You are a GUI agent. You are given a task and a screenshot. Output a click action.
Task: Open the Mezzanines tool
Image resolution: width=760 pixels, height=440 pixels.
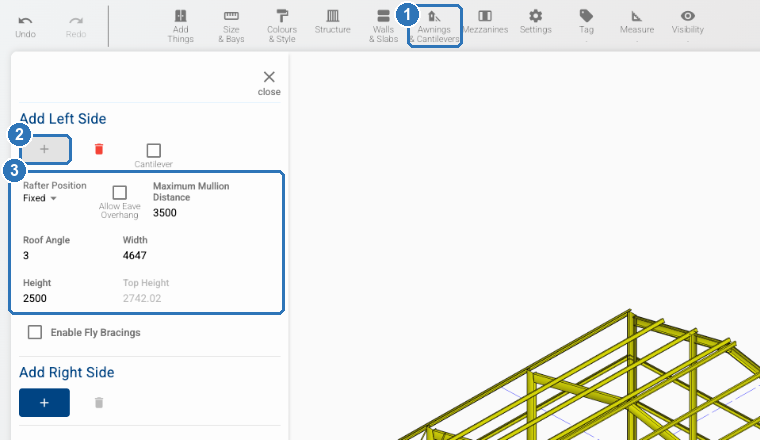click(x=485, y=22)
